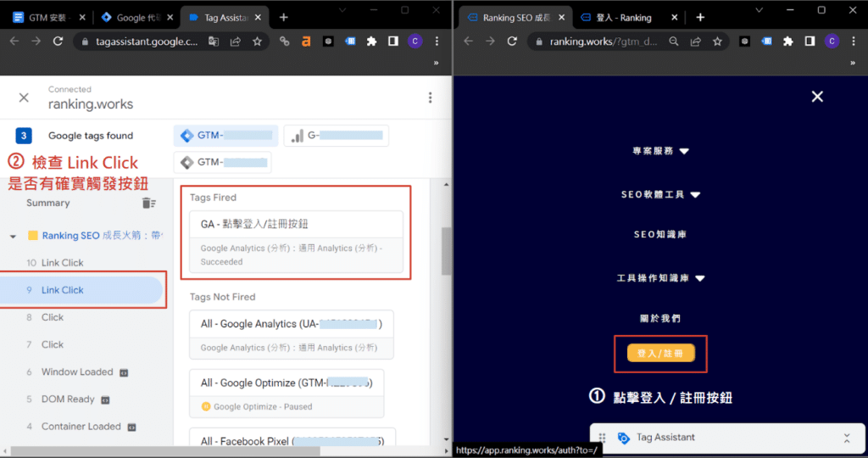Click the Tag Assistant badge icon on the website

pyautogui.click(x=623, y=438)
